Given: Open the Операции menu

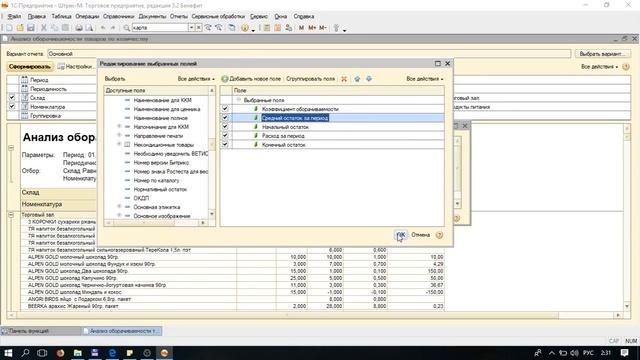Looking at the screenshot, I should (87, 17).
